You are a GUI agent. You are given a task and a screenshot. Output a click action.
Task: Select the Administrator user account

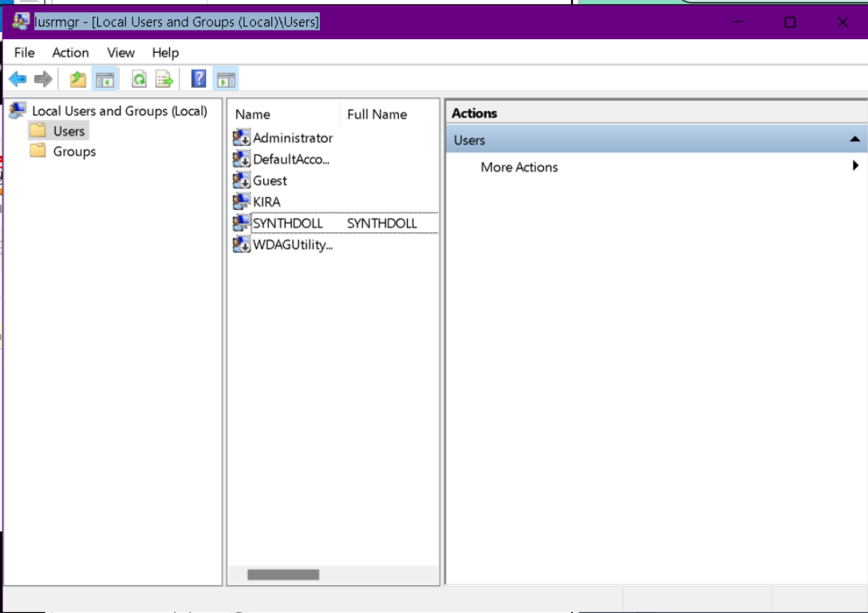[x=292, y=138]
